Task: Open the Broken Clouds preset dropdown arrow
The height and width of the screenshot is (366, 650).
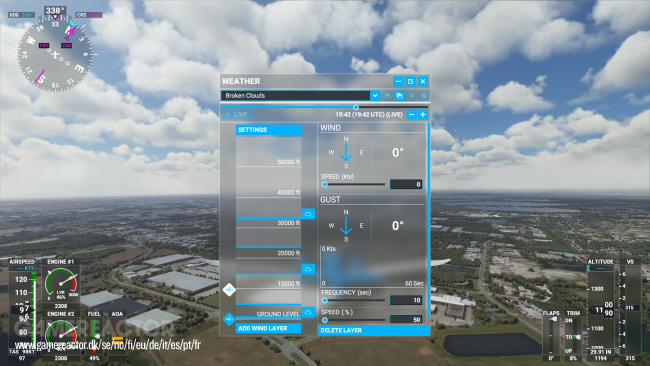Action: pos(375,96)
